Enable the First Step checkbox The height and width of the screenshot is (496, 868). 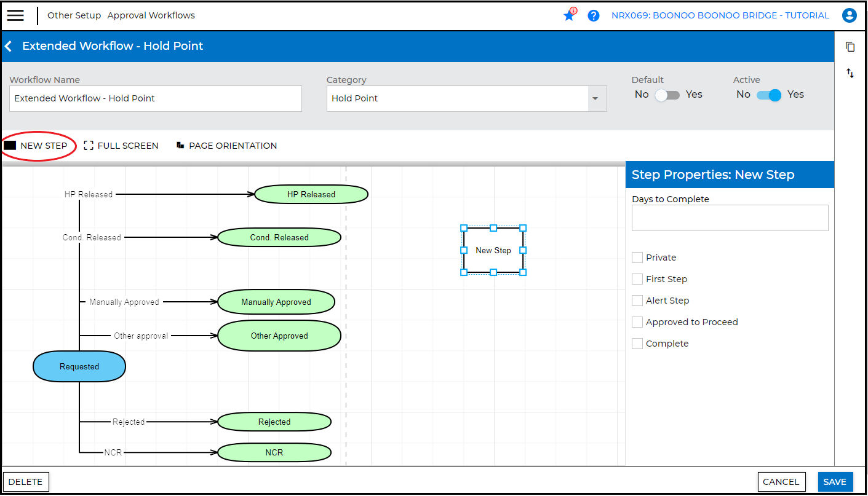(x=637, y=279)
